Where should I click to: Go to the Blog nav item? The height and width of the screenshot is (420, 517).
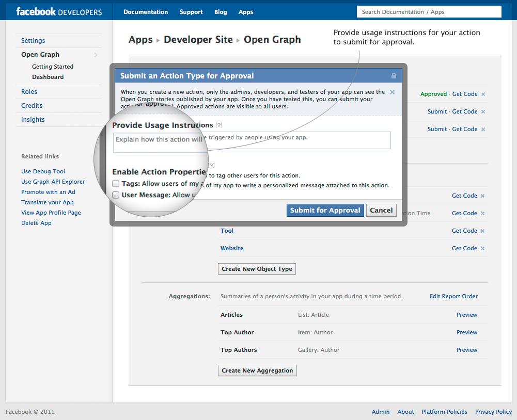[221, 12]
